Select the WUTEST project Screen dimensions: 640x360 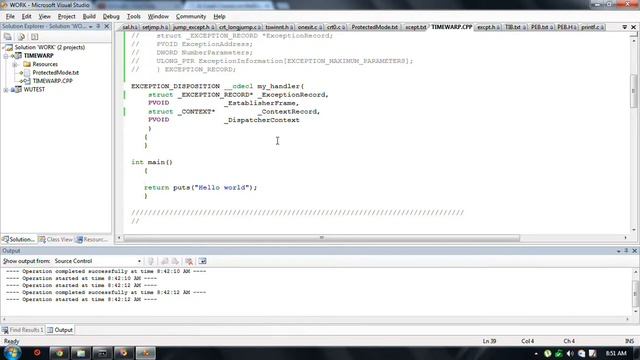pos(34,89)
